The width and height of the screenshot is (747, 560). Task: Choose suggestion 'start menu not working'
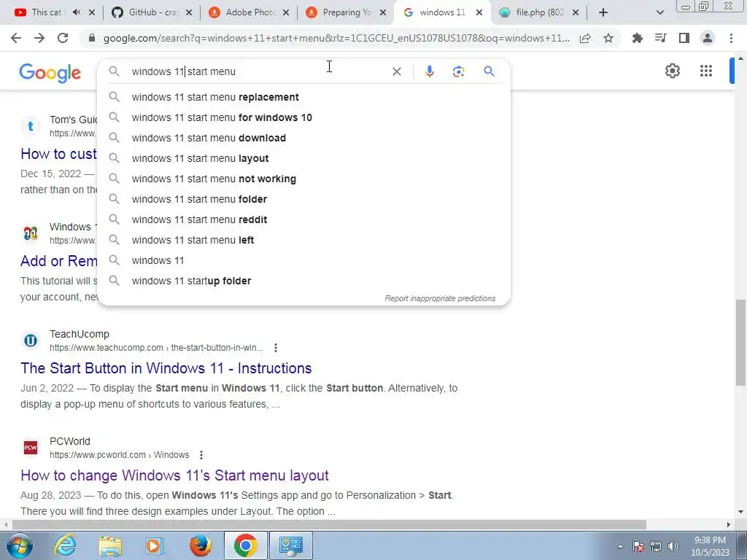click(303, 179)
